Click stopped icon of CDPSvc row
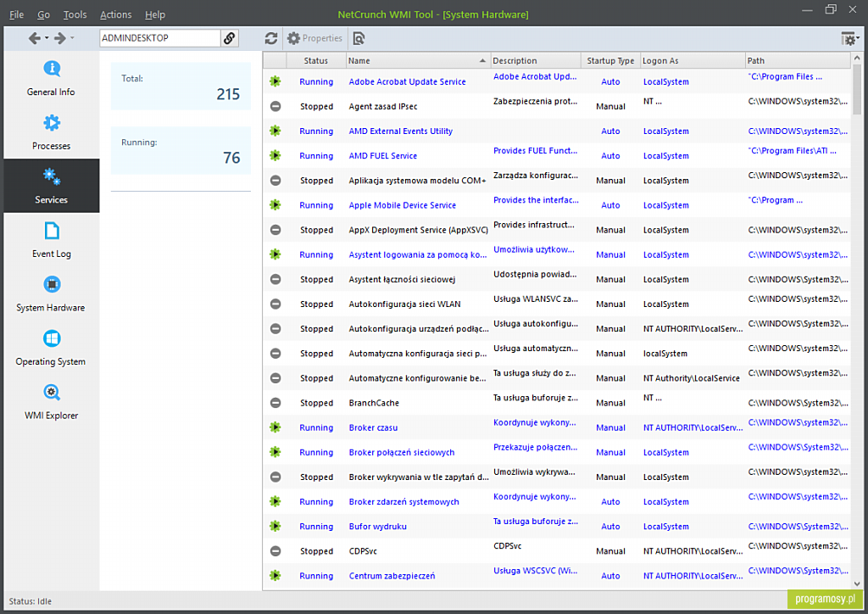Viewport: 868px width, 614px height. click(x=275, y=551)
